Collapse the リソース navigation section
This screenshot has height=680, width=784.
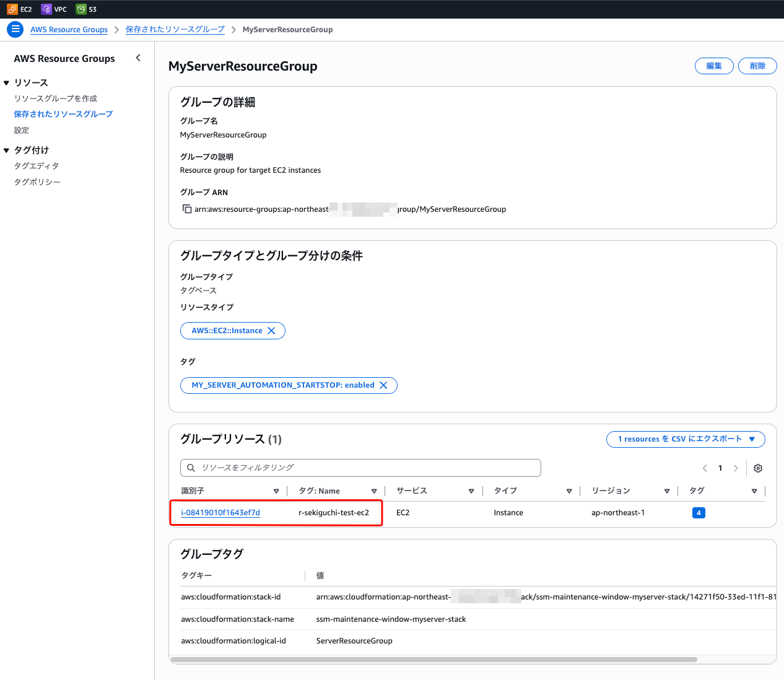click(7, 83)
